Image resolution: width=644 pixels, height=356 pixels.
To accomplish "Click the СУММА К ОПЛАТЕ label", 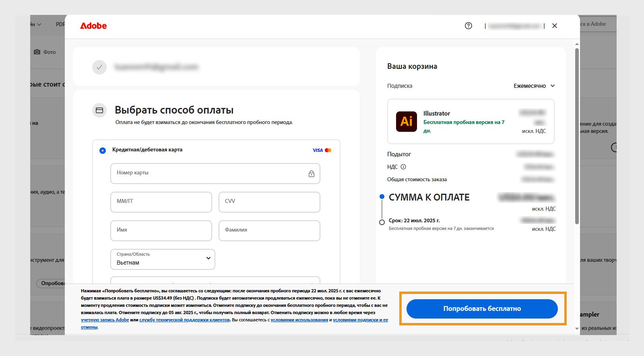I will point(429,197).
